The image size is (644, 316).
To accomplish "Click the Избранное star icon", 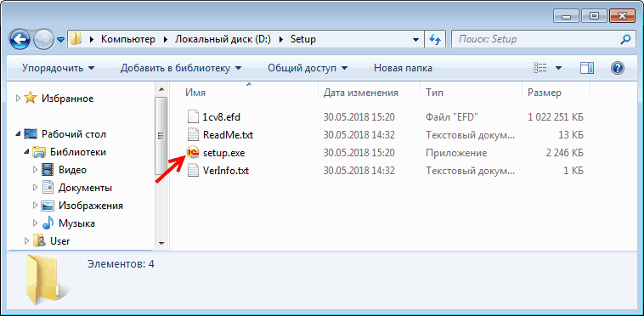I will pyautogui.click(x=31, y=99).
